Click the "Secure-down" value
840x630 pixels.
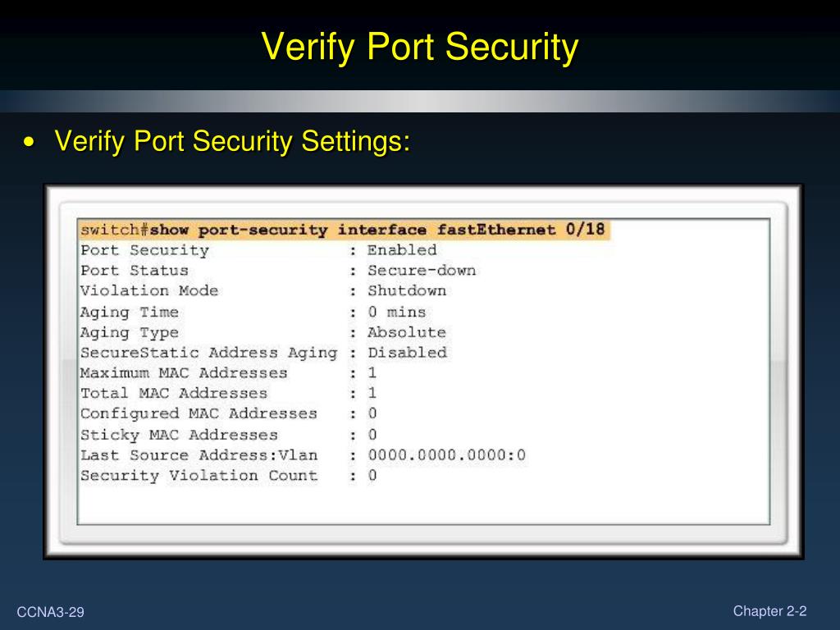pyautogui.click(x=422, y=271)
